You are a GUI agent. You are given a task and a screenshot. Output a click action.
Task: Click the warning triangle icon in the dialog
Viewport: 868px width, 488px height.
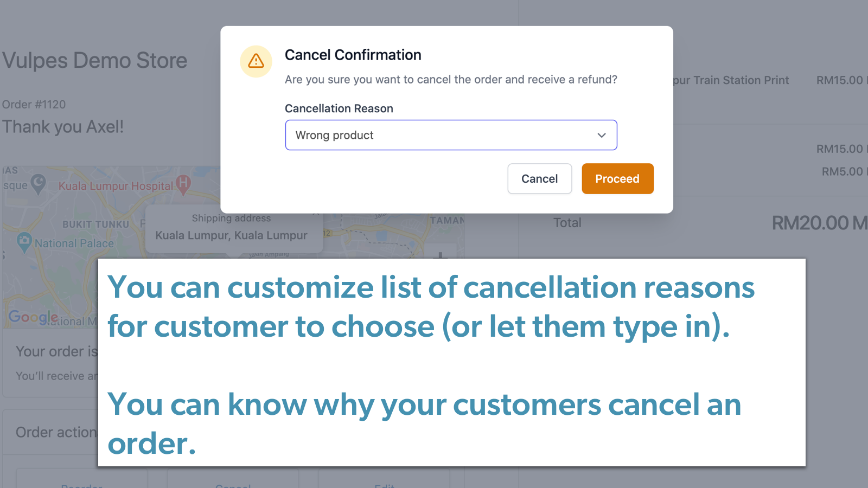tap(256, 61)
